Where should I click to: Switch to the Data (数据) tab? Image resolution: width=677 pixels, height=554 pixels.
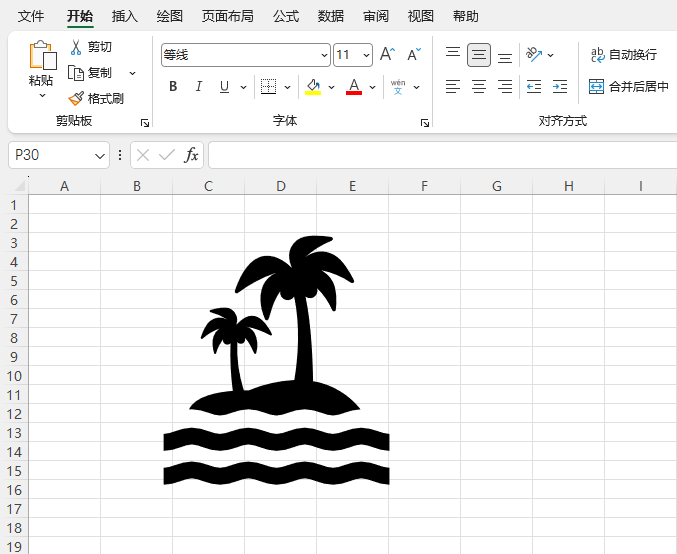click(331, 16)
